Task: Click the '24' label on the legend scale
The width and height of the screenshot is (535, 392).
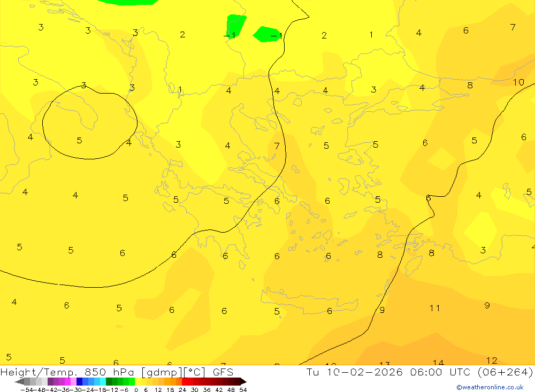Action: tap(182, 390)
